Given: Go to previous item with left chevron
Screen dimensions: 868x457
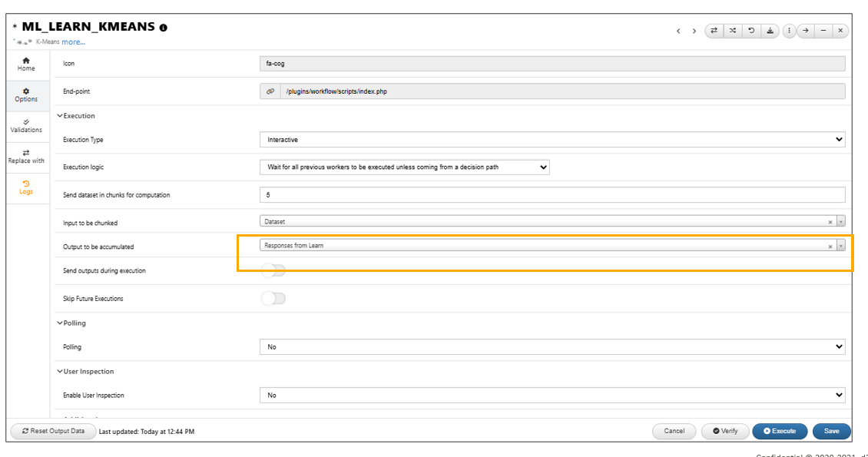Looking at the screenshot, I should pyautogui.click(x=678, y=31).
